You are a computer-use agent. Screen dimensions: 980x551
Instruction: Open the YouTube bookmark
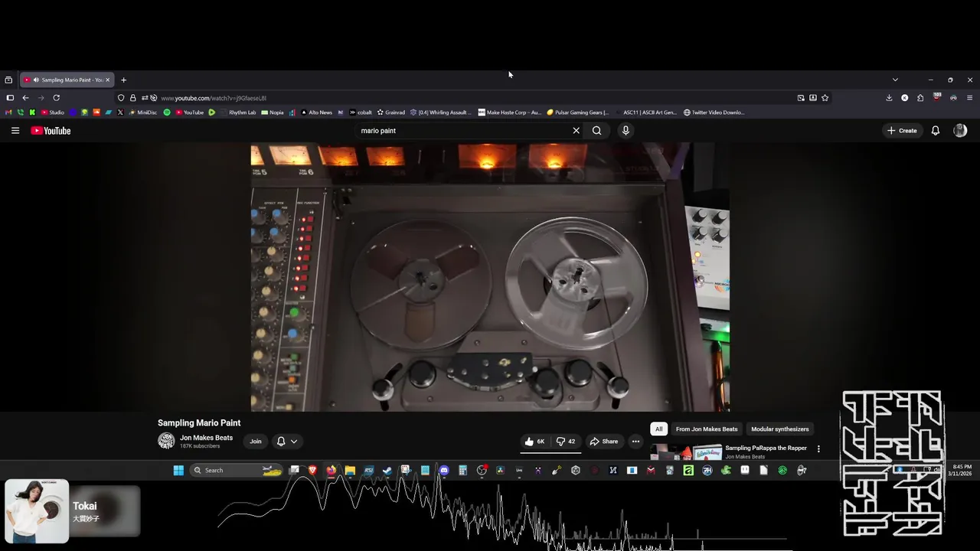190,112
